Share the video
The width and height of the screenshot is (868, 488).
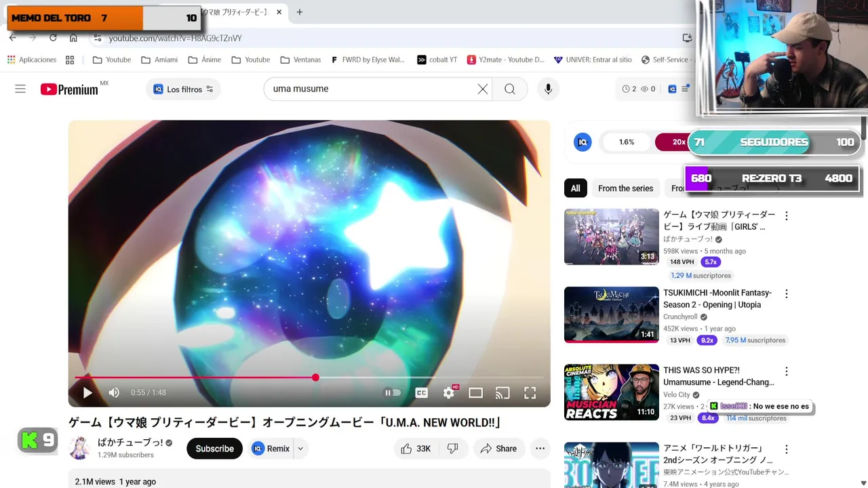pos(499,449)
